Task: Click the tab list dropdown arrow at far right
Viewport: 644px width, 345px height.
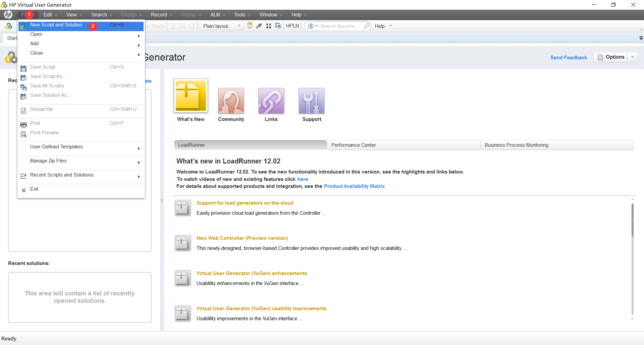Action: 641,38
